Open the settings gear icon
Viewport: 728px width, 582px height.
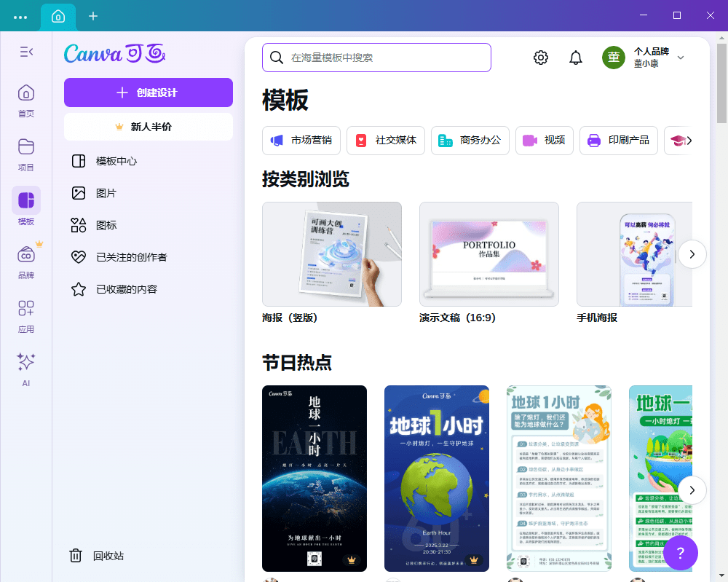[x=540, y=57]
